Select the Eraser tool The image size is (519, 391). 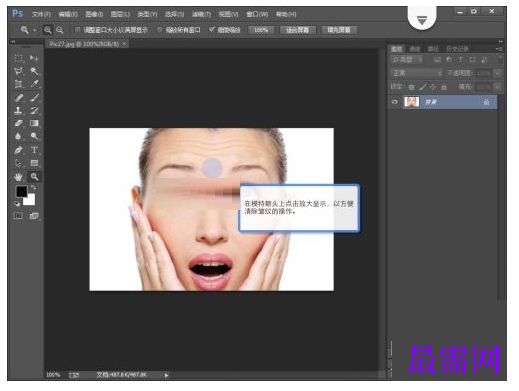pos(18,123)
